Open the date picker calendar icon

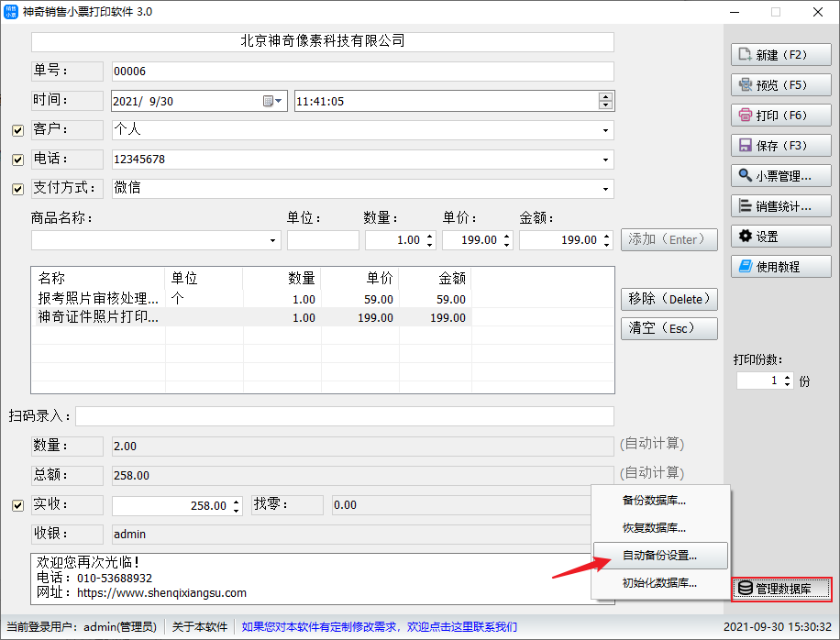[x=272, y=101]
